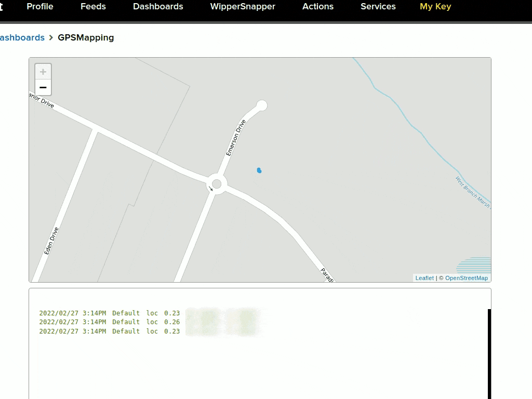Go to the Feeds page

pyautogui.click(x=93, y=7)
